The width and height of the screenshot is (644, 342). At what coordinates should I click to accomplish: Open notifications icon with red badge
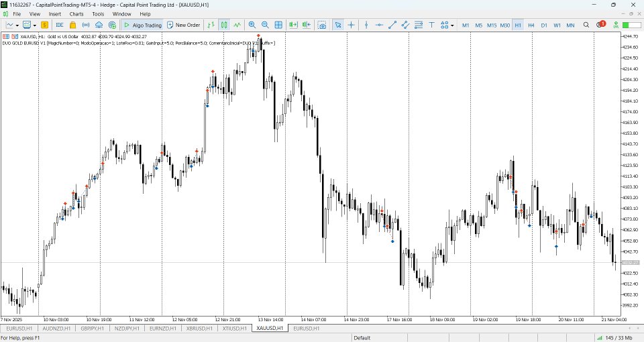pyautogui.click(x=600, y=25)
